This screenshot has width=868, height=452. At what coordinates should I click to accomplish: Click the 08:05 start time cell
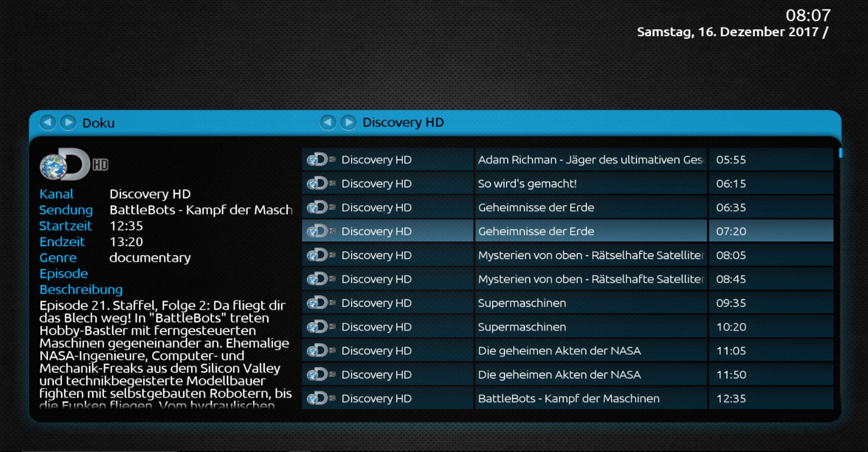coord(771,255)
